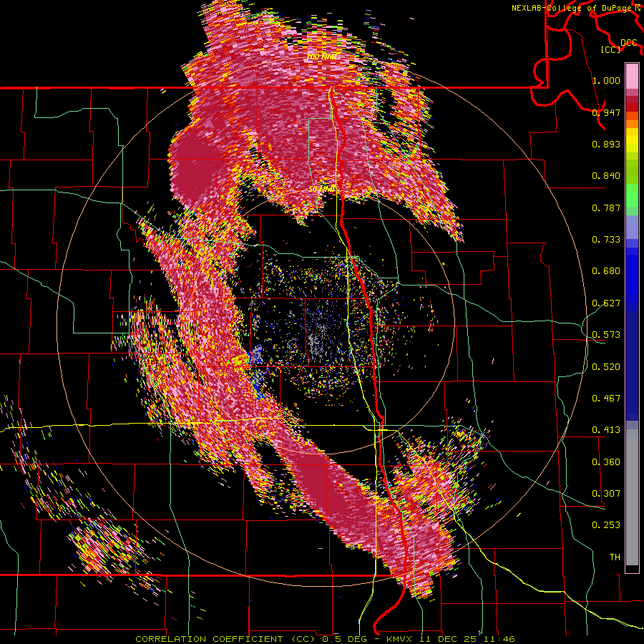This screenshot has height=644, width=644.
Task: Click the 0.680 legend value
Action: coord(606,271)
